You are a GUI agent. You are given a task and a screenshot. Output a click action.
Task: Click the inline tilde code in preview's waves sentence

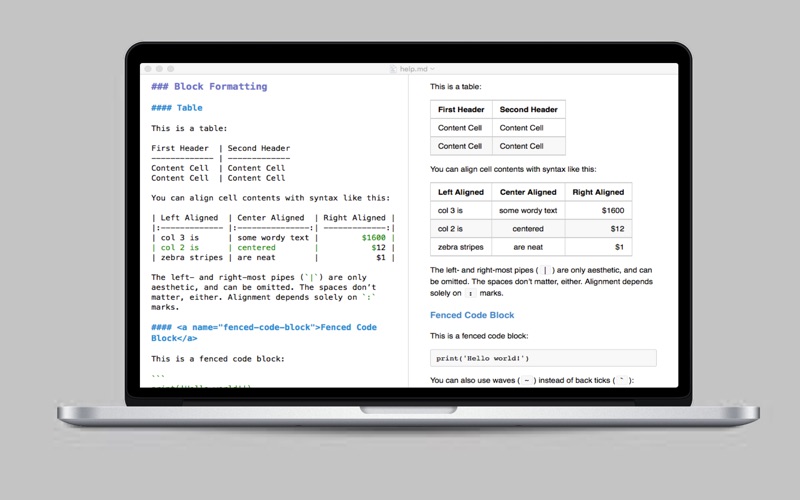527,380
